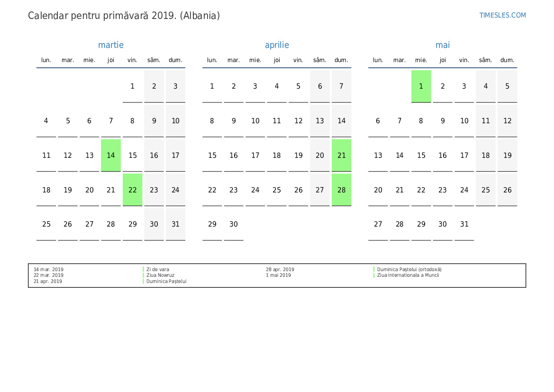Select the mai month heading
Image resolution: width=554 pixels, height=392 pixels.
click(443, 45)
